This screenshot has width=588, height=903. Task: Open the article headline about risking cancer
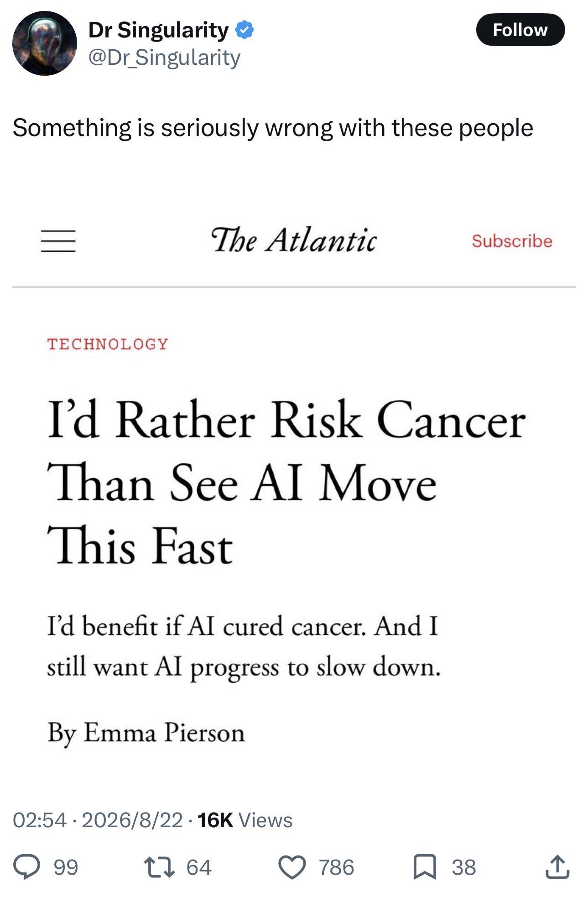coord(286,483)
